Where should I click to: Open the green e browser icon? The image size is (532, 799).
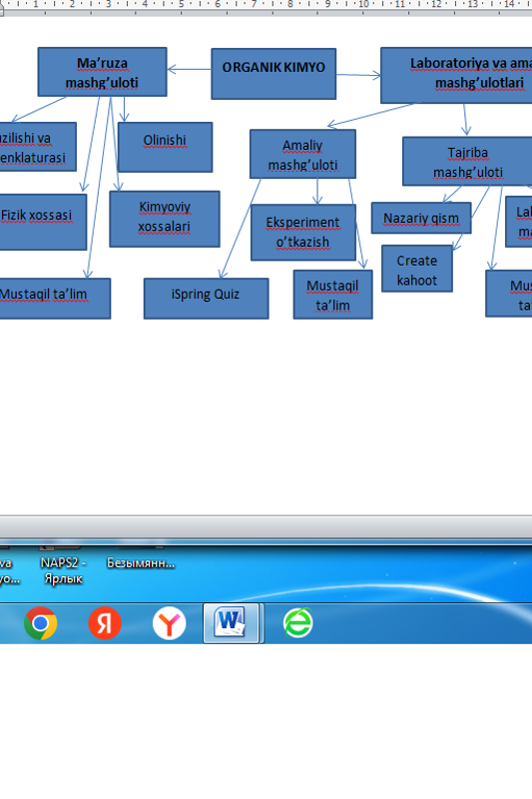point(297,622)
